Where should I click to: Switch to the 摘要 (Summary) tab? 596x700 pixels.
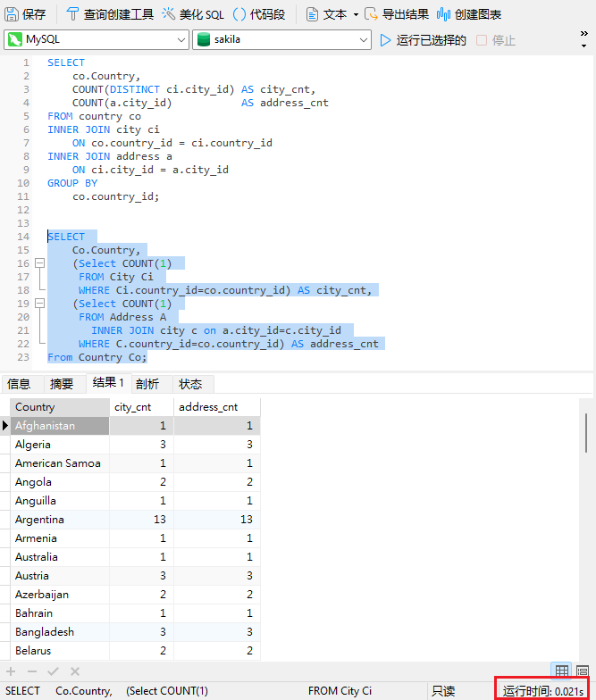click(62, 384)
